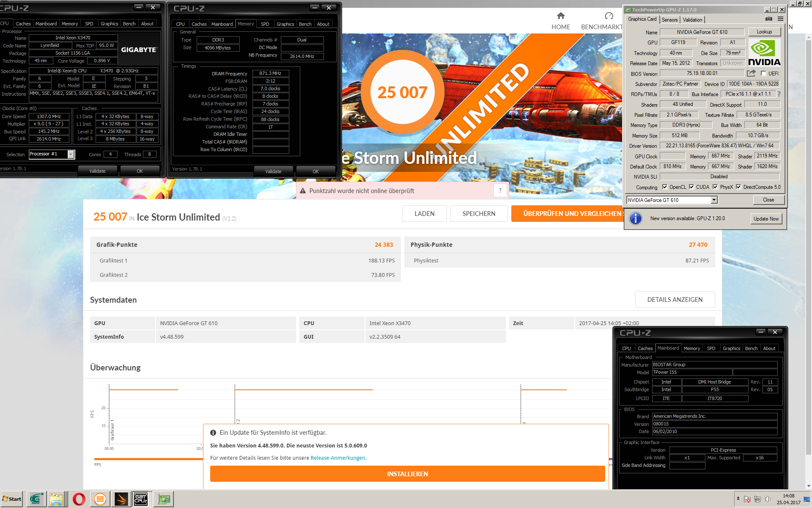Screen dimensions: 812x508
Task: Click the GIGABYTE logo in CPU-Z
Action: point(139,50)
